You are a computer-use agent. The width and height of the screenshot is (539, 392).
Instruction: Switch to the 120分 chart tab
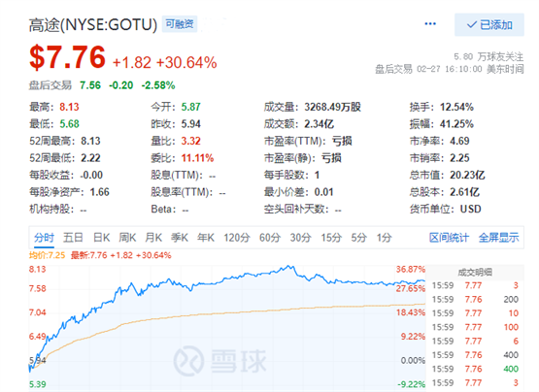click(237, 238)
